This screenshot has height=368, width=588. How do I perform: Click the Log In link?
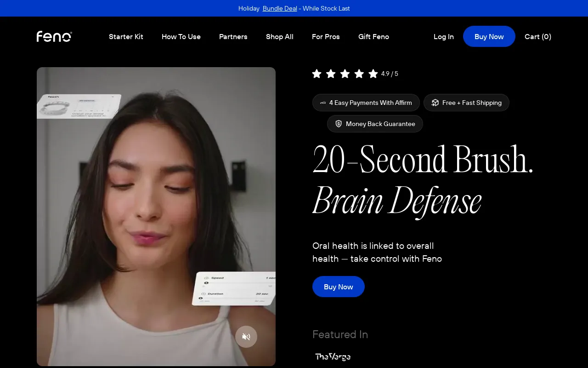pyautogui.click(x=443, y=36)
